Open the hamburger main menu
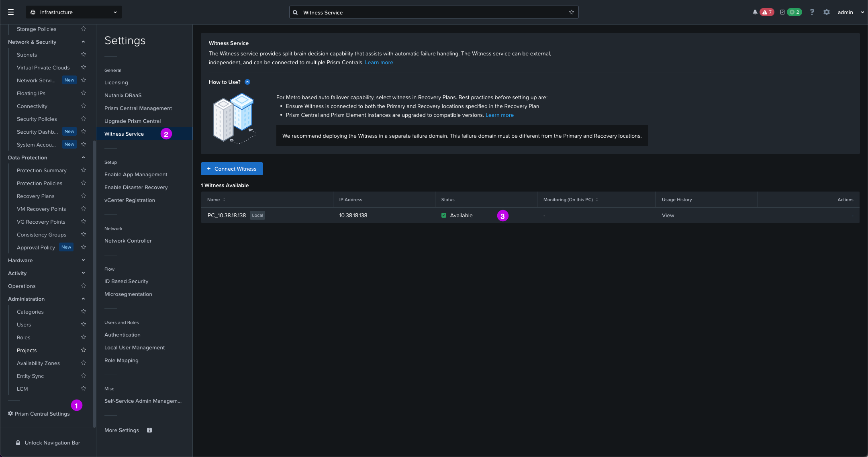Image resolution: width=868 pixels, height=457 pixels. pos(11,12)
